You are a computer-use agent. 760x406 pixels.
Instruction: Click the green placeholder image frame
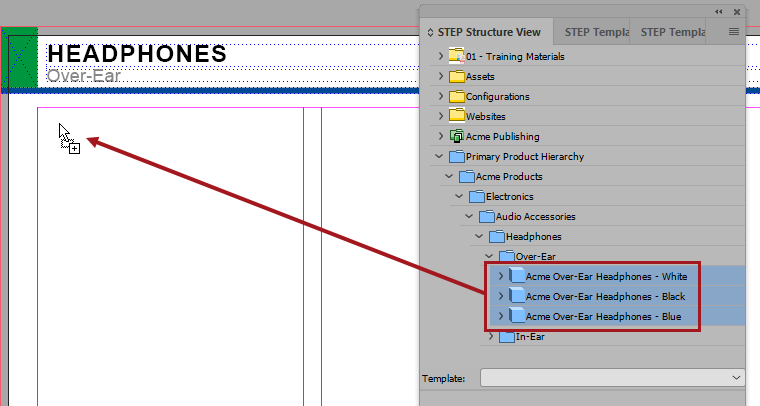point(19,58)
